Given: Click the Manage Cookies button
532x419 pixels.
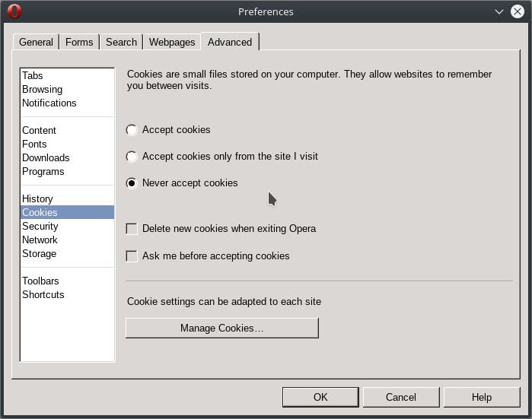Looking at the screenshot, I should [x=222, y=329].
